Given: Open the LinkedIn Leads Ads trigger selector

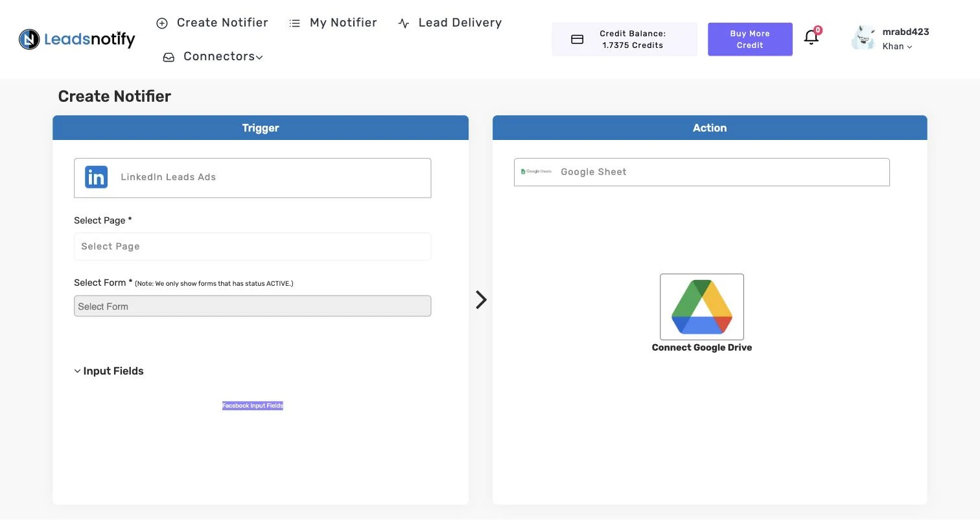Looking at the screenshot, I should (x=253, y=178).
